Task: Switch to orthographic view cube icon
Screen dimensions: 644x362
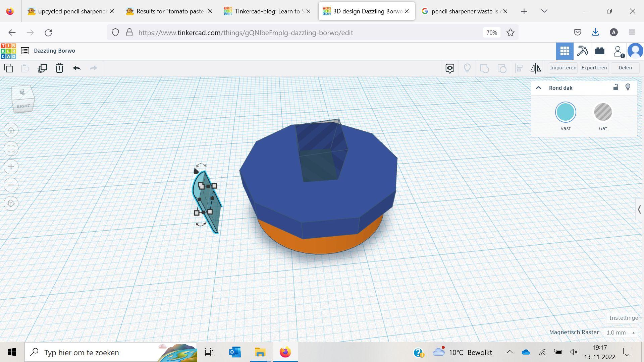Action: [11, 203]
